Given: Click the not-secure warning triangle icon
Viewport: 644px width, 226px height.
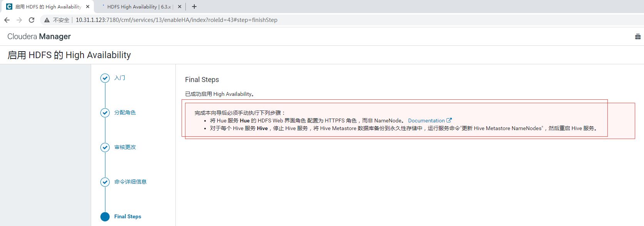Looking at the screenshot, I should tap(47, 20).
